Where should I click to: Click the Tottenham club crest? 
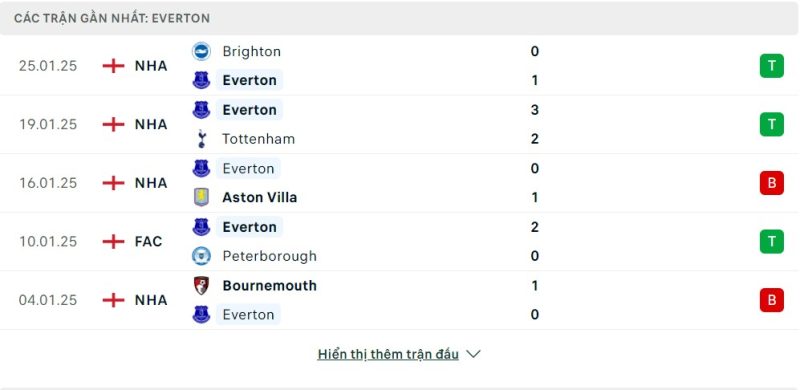(201, 139)
